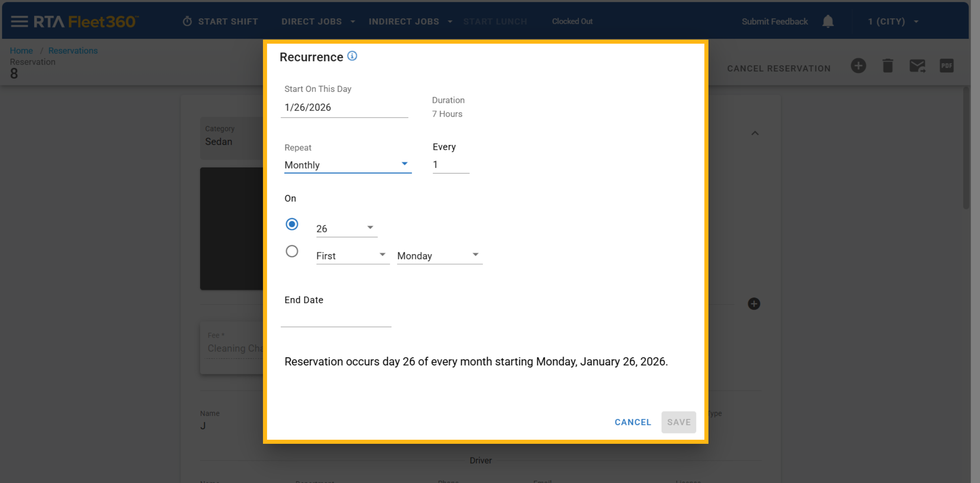Click the PDF export icon
Image resolution: width=980 pixels, height=483 pixels.
[x=947, y=66]
